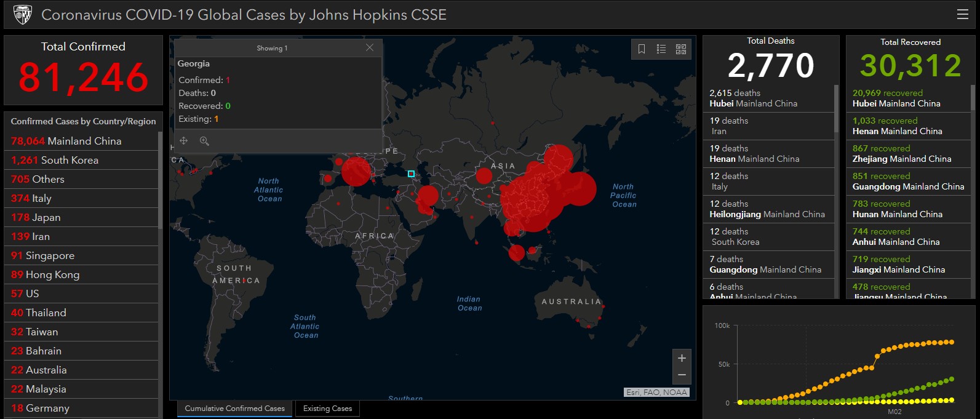Select South Korea in the country list
Viewport: 980px width, 419px height.
69,160
